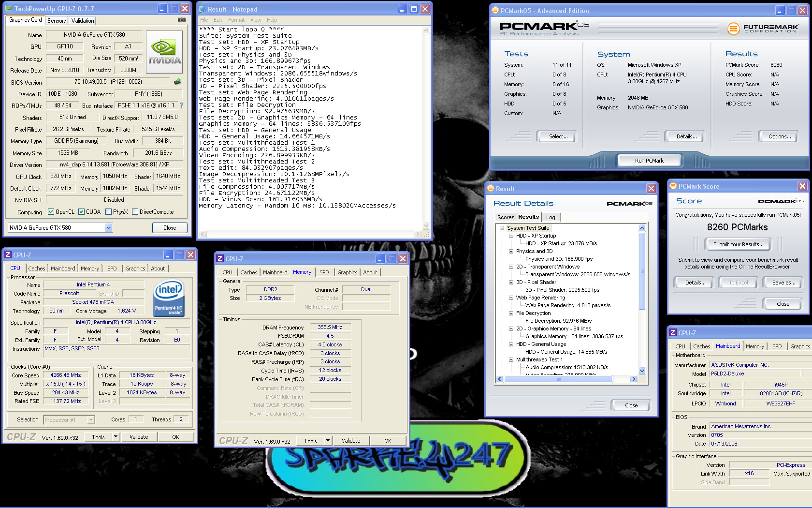Click the Save as... button in PCMark Score
Screen dimensions: 812x508
pyautogui.click(x=783, y=283)
